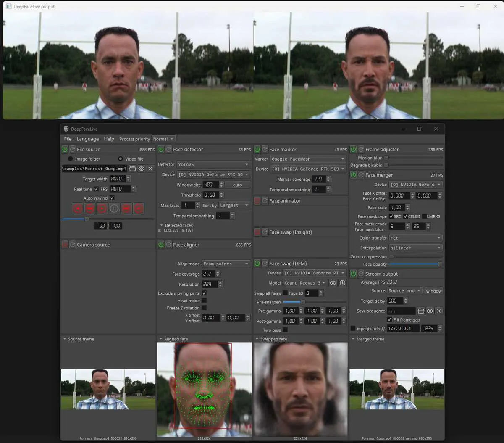Reset the Face detector module settings
The height and width of the screenshot is (443, 504).
tap(169, 149)
